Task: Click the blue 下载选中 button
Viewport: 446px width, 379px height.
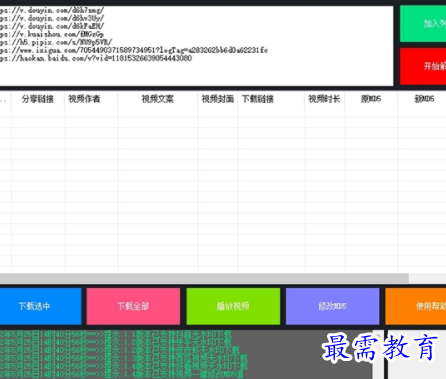Action: click(x=40, y=306)
